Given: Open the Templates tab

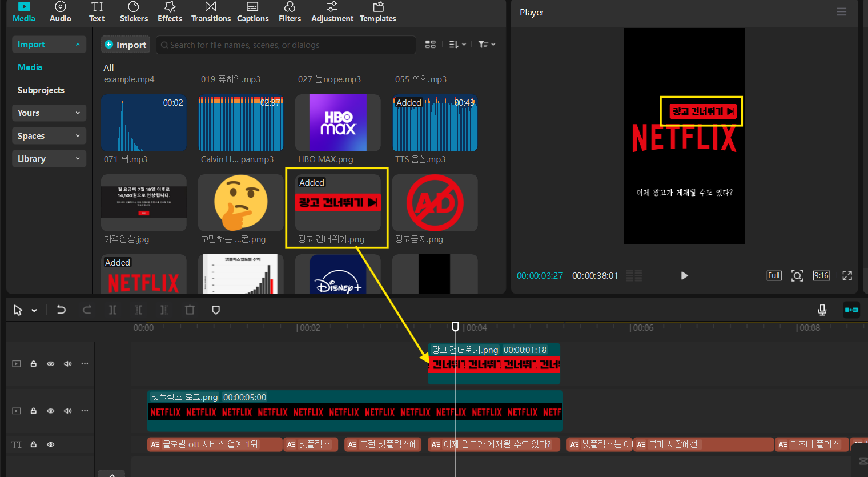Looking at the screenshot, I should click(377, 12).
